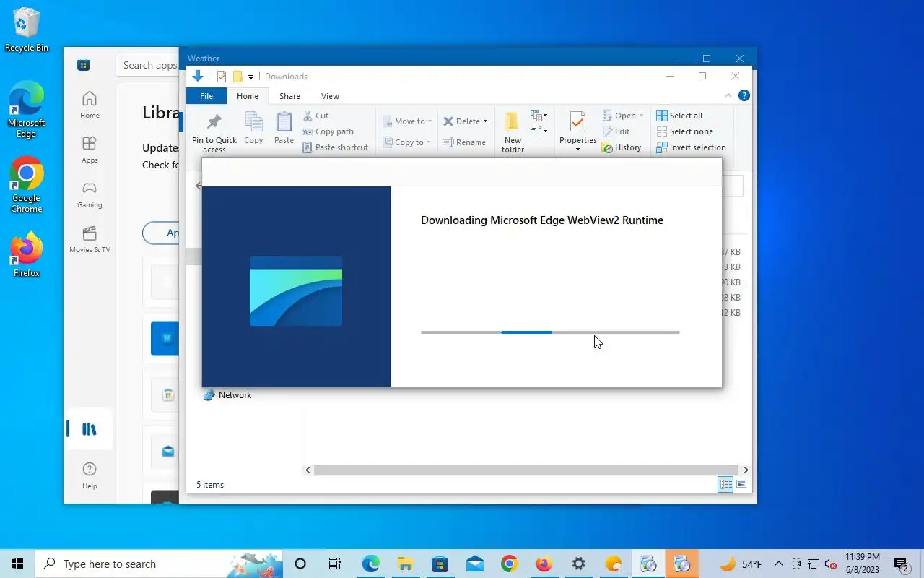Click Select all in ribbon
This screenshot has width=924, height=578.
pos(679,116)
